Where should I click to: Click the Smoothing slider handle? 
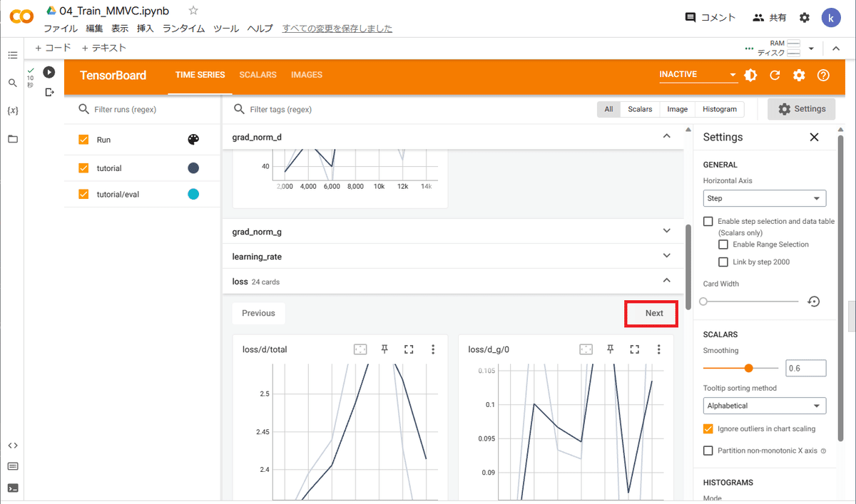748,368
